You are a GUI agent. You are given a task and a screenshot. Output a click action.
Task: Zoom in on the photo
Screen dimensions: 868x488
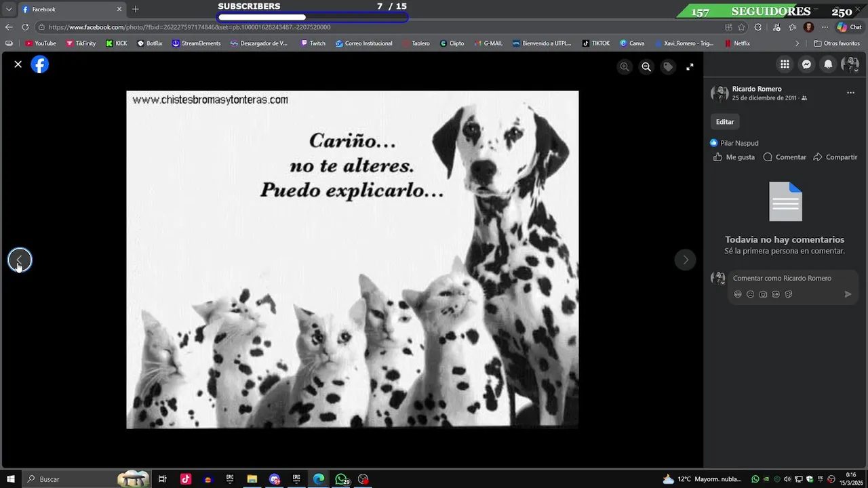click(625, 66)
